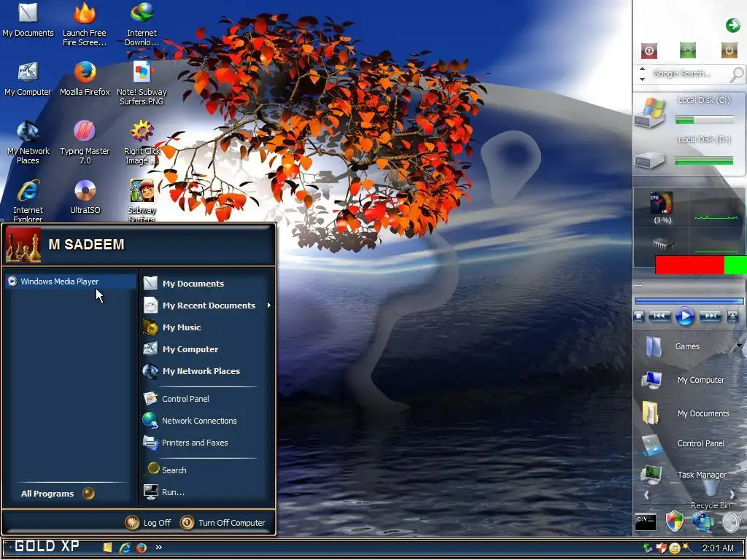This screenshot has height=560, width=747.
Task: Click the Log Off button
Action: (148, 522)
